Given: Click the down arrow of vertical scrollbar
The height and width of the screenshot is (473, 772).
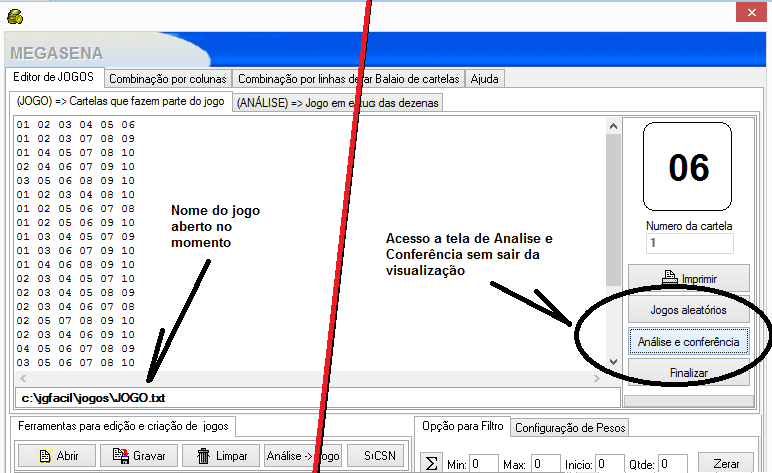Looking at the screenshot, I should click(614, 361).
